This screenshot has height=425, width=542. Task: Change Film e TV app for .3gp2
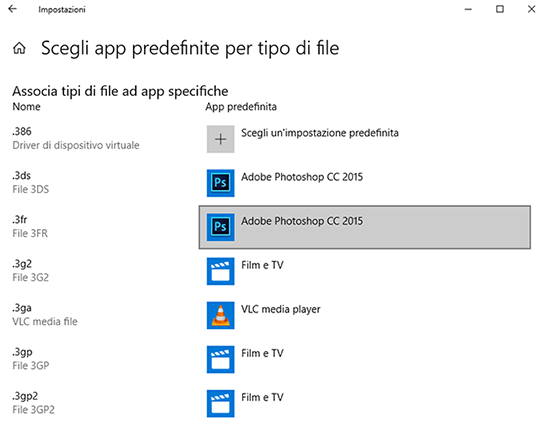pyautogui.click(x=262, y=397)
